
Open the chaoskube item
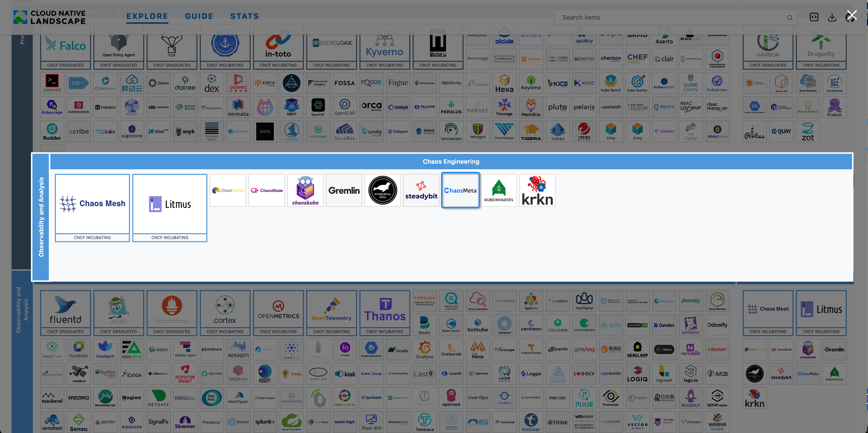point(305,190)
